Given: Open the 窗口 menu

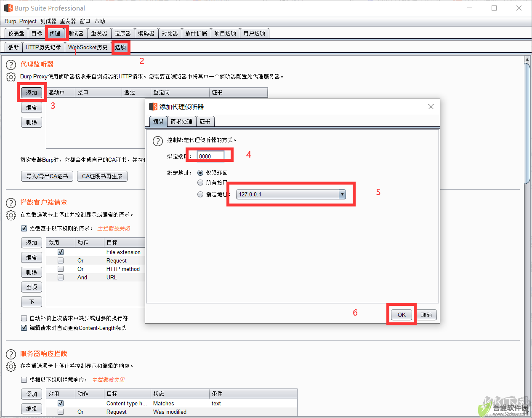Looking at the screenshot, I should [85, 21].
